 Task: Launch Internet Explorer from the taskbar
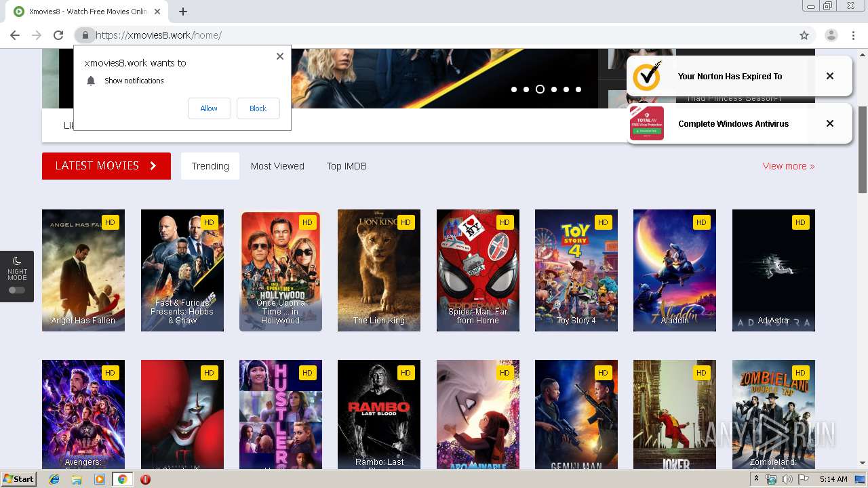[x=54, y=479]
